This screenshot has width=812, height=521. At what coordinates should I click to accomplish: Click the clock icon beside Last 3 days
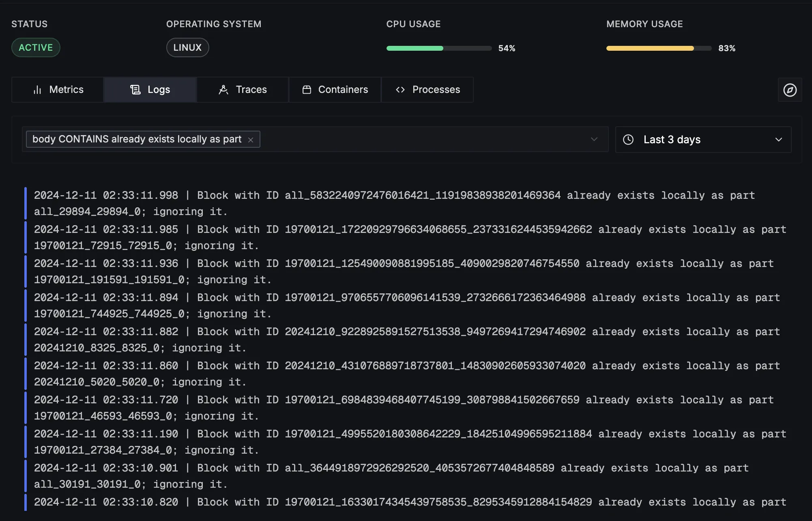tap(628, 140)
